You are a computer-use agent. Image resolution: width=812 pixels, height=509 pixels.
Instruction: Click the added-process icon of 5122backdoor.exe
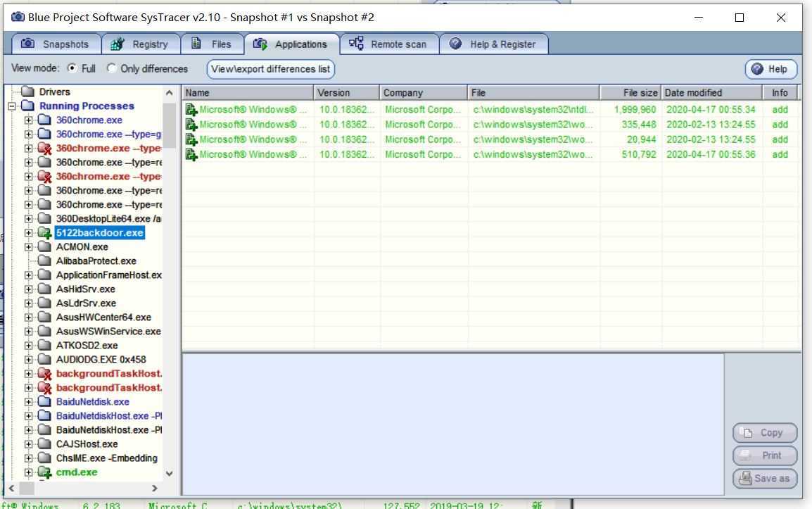pos(44,233)
